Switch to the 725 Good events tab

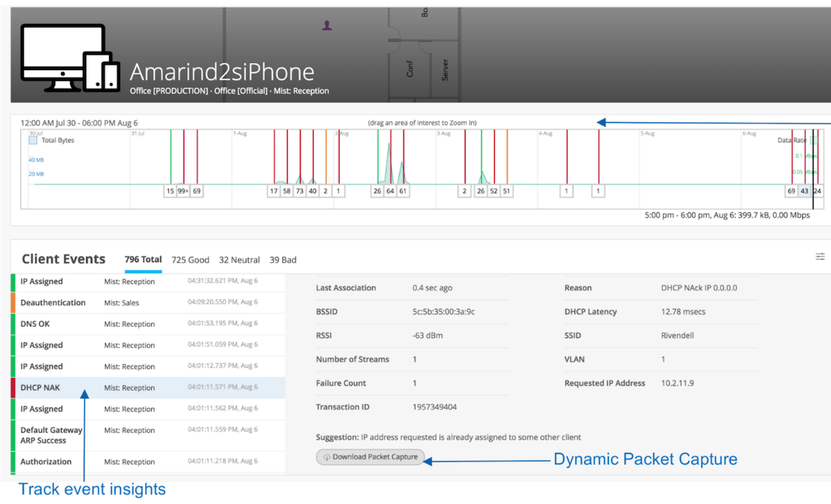190,259
